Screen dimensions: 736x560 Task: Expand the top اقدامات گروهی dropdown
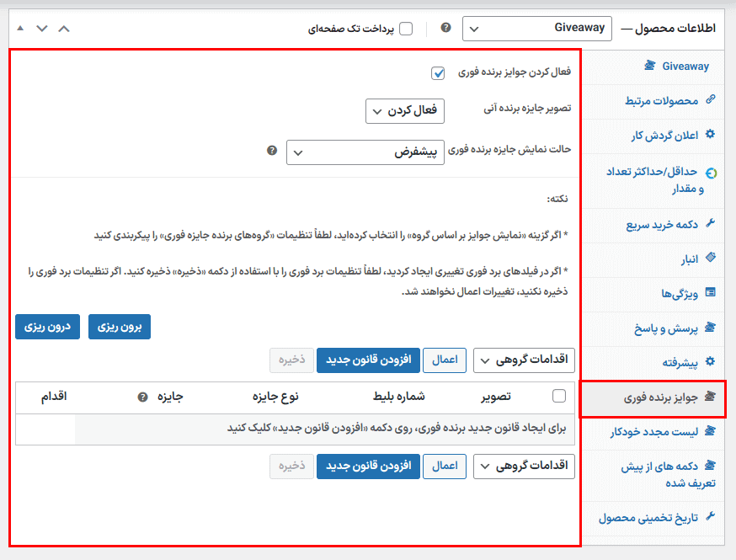[524, 360]
